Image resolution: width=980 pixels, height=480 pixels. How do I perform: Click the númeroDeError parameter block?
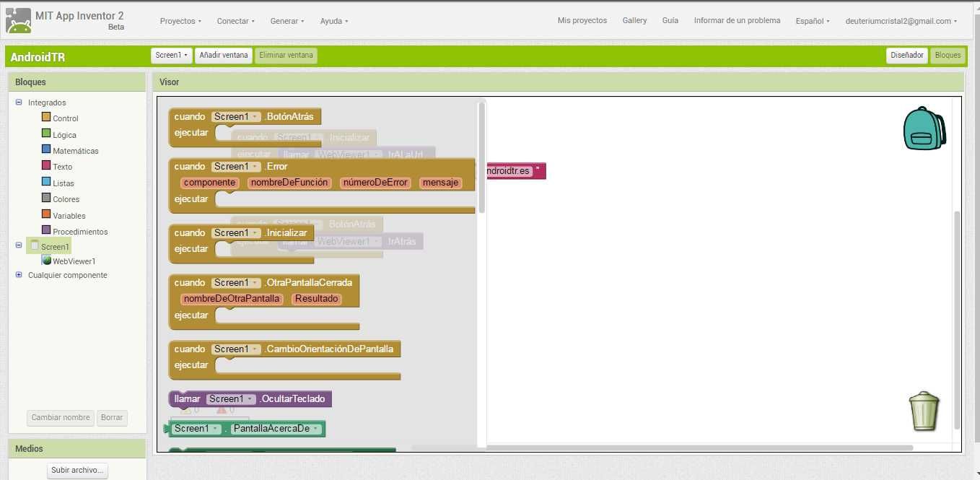[x=375, y=183]
